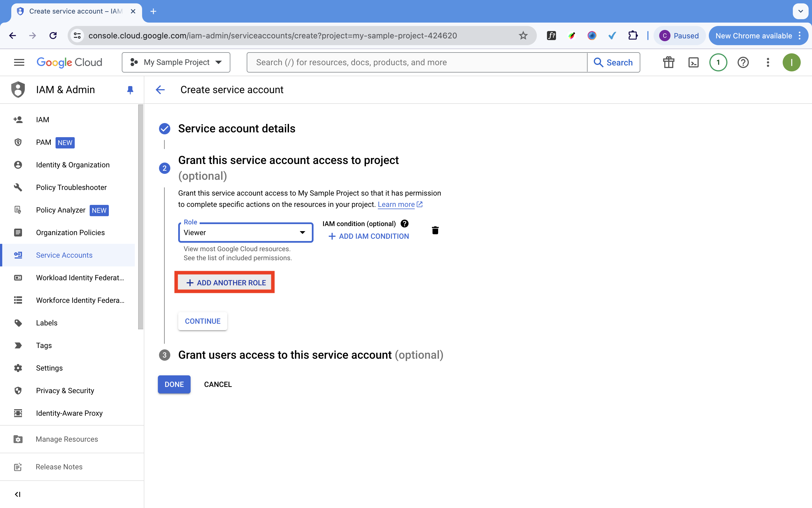
Task: Click the Paused profile chip
Action: click(x=679, y=36)
